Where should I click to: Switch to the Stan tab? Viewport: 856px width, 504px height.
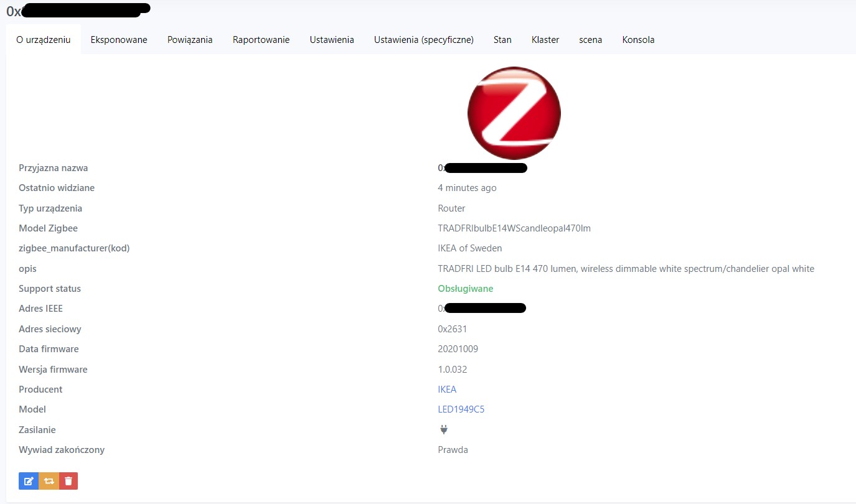(x=502, y=40)
